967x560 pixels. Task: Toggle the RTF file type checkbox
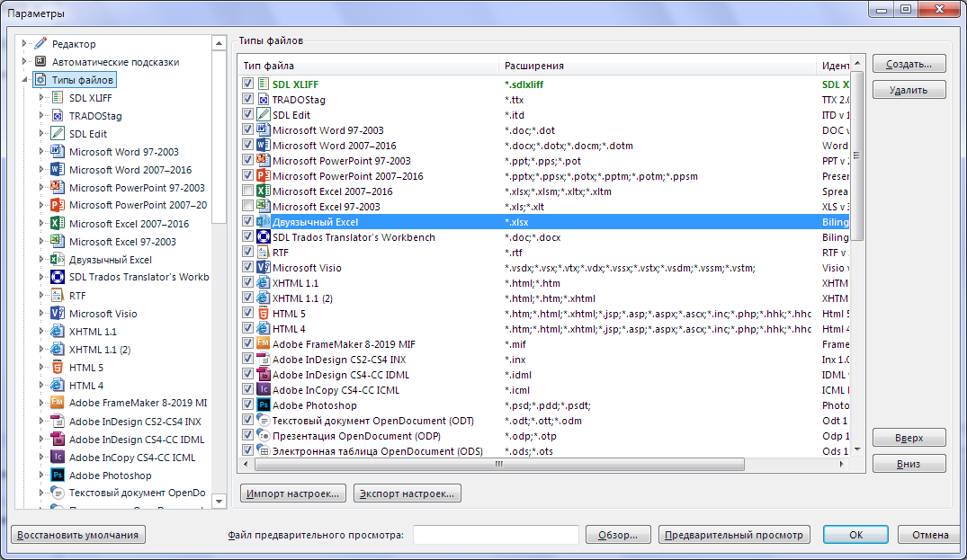pos(247,253)
